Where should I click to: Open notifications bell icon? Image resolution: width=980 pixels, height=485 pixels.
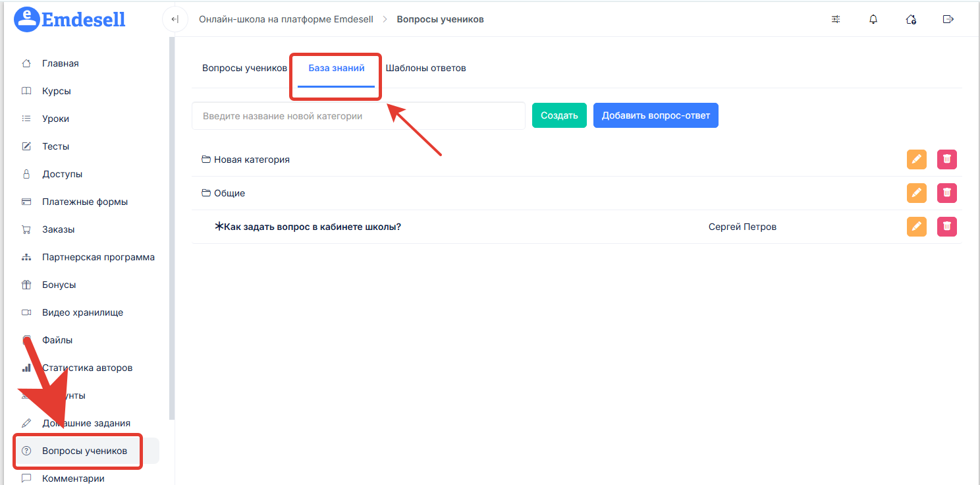pos(873,19)
